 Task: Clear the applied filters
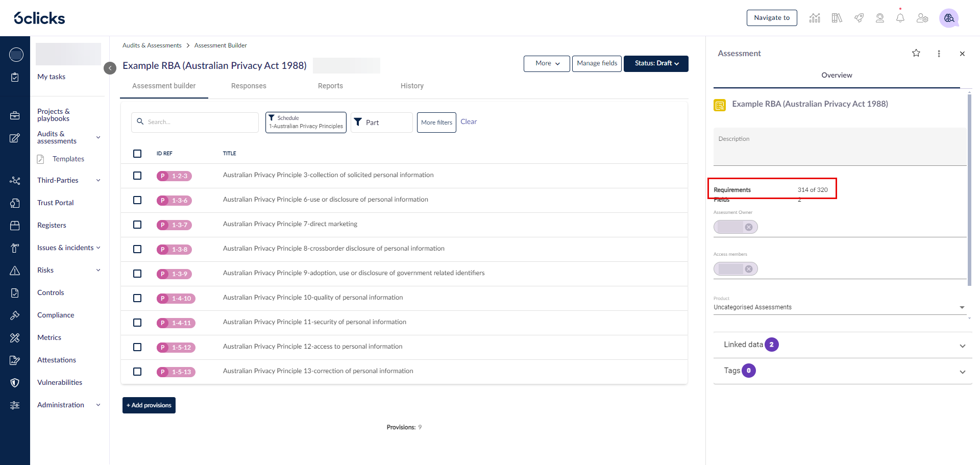tap(469, 122)
